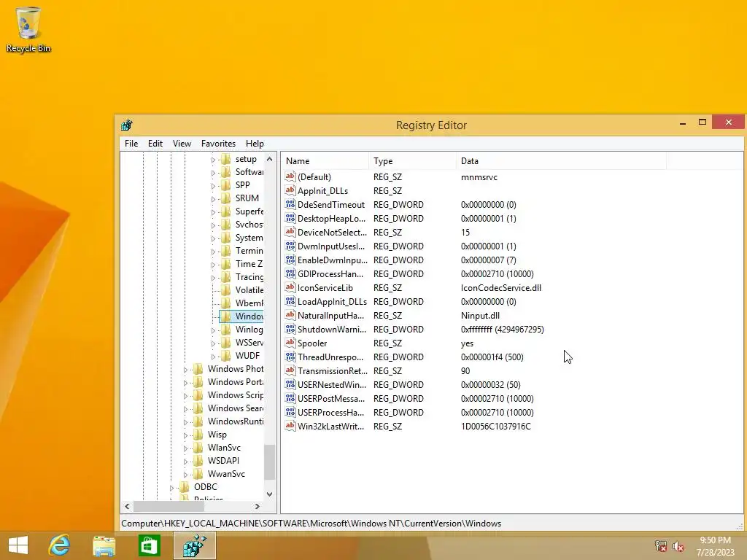Expand the Time Zones key
Viewport: 747px width, 560px height.
pos(214,264)
